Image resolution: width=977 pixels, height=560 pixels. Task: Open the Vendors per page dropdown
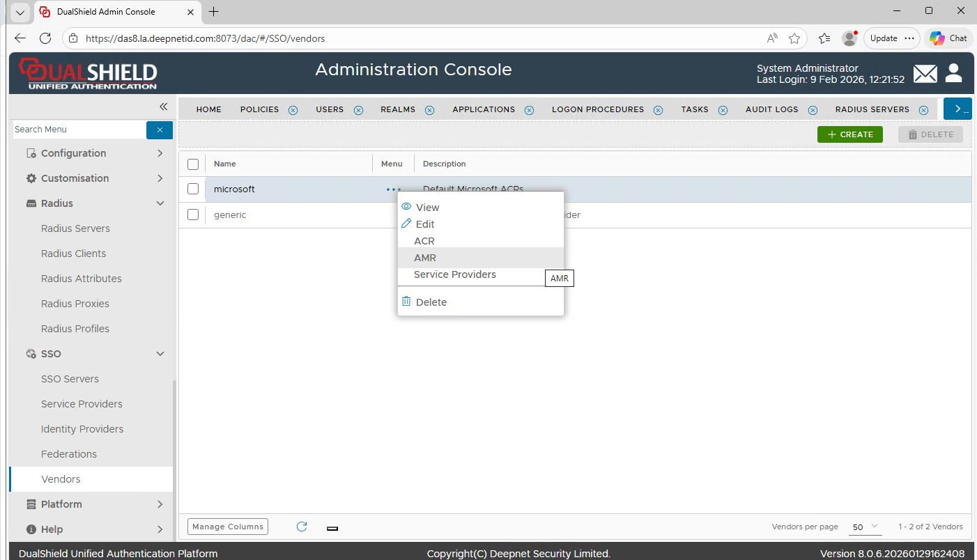click(866, 527)
